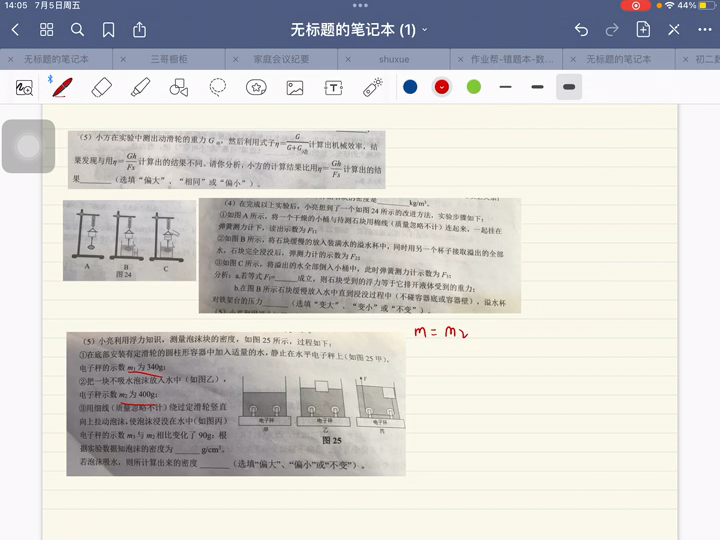
Task: Switch to the shuxue tab
Action: point(394,59)
